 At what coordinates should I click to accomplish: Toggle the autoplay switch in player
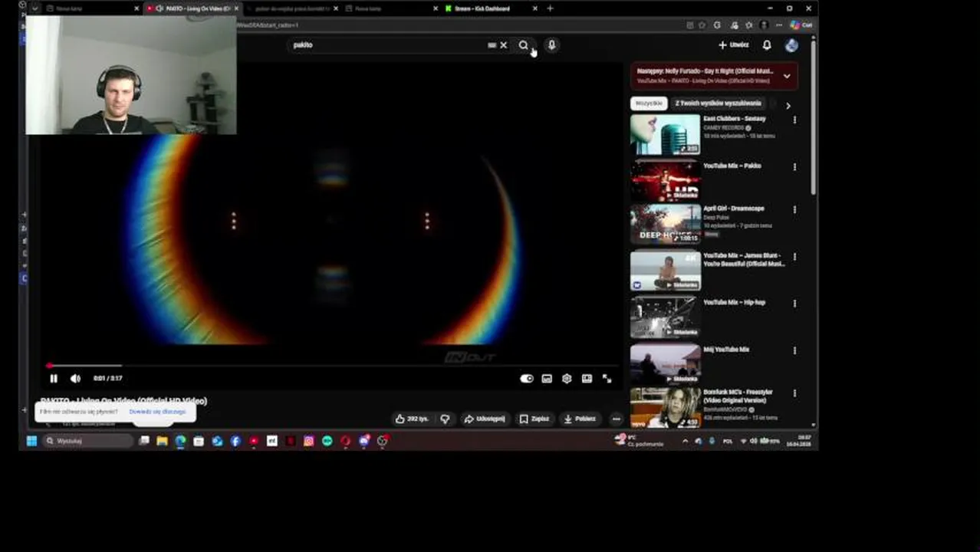[x=527, y=379]
